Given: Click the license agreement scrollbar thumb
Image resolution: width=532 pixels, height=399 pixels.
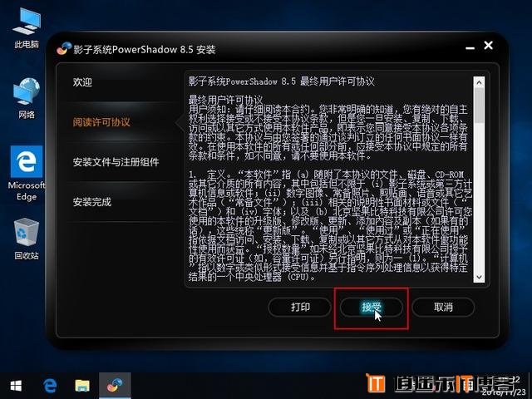Looking at the screenshot, I should 479,106.
